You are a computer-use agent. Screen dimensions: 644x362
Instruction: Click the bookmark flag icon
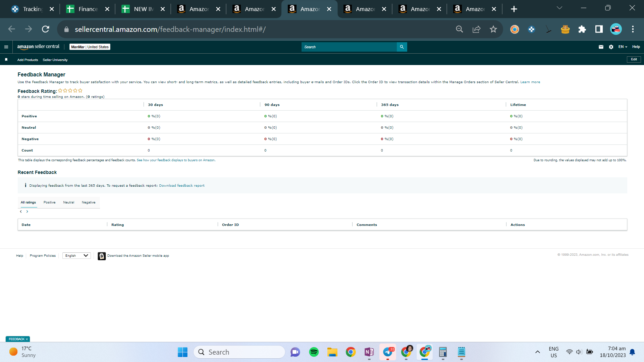tap(6, 60)
